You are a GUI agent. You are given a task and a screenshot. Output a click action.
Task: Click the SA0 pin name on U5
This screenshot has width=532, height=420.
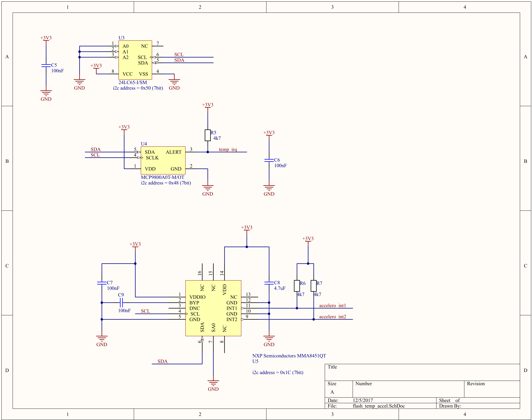213,328
